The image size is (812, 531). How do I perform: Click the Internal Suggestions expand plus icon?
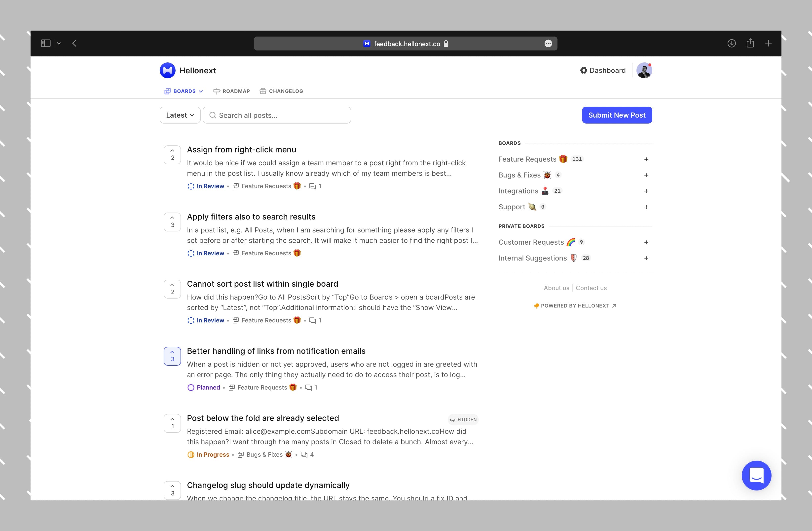point(647,258)
